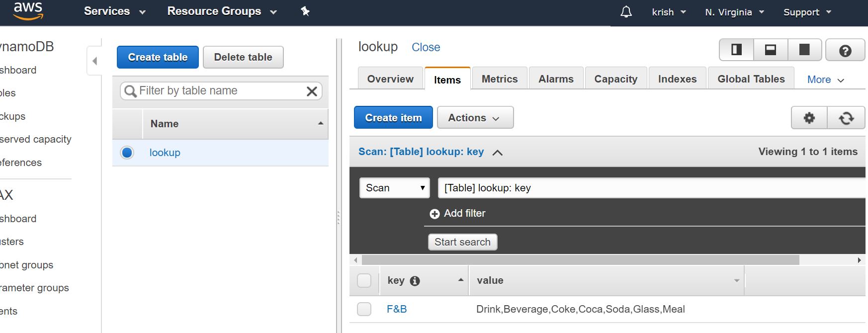The height and width of the screenshot is (333, 868).
Task: Open the notifications bell
Action: (x=626, y=11)
